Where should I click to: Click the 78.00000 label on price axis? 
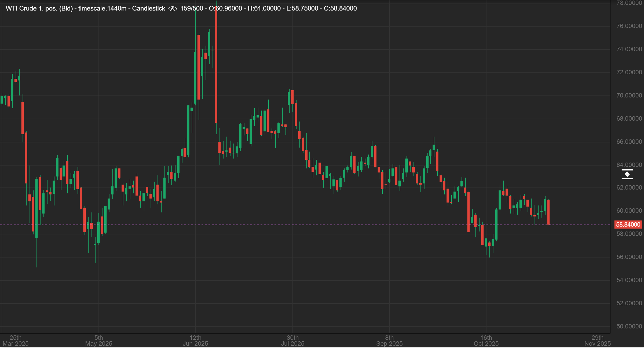[629, 3]
